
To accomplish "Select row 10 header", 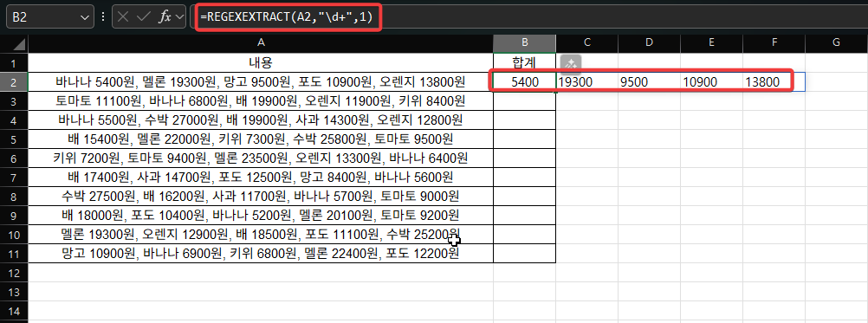I will pyautogui.click(x=14, y=235).
